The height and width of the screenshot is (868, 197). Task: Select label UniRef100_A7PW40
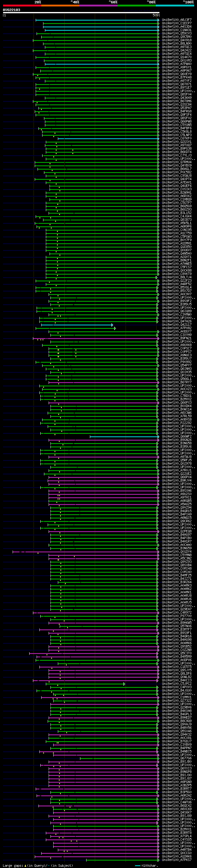177,64
